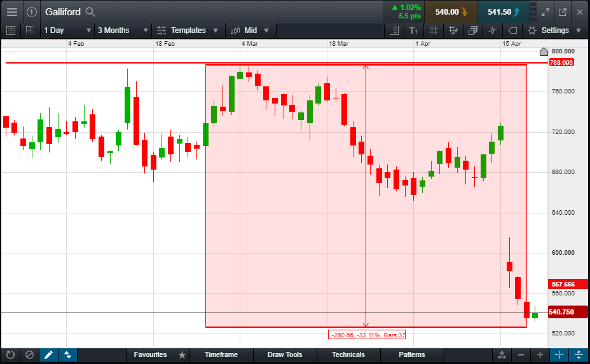Click the measurement label -260.66, -33.11%, Bars:37
590x364 pixels.
[x=367, y=335]
